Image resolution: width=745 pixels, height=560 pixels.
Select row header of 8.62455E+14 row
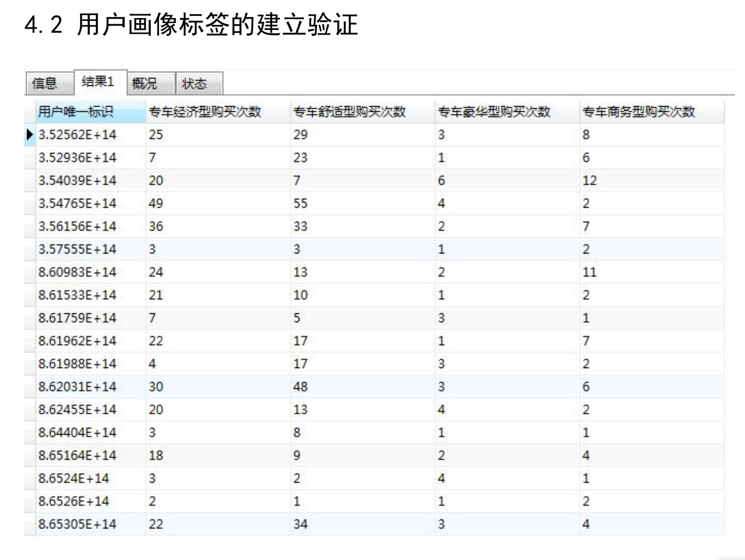(x=30, y=409)
